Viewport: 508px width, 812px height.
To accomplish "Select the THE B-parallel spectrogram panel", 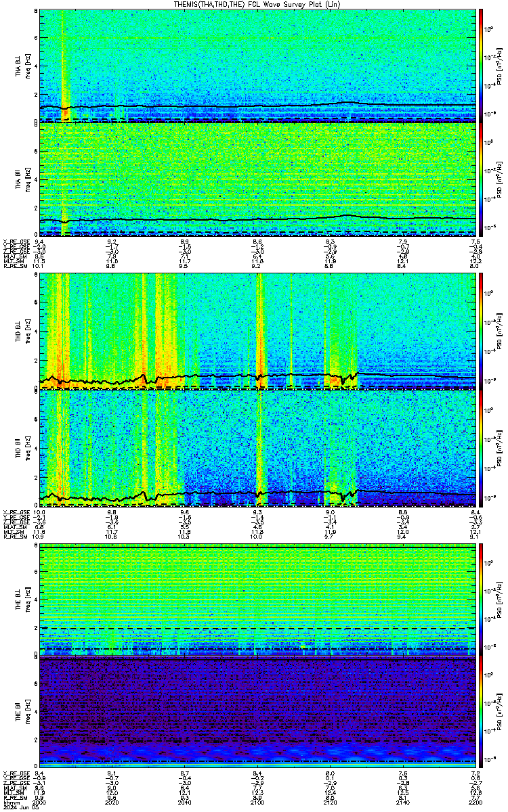I will tap(257, 713).
